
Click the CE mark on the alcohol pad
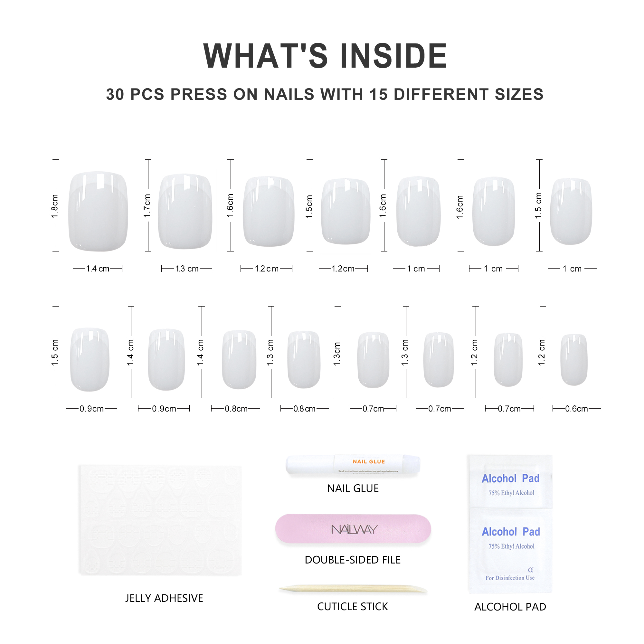530,570
